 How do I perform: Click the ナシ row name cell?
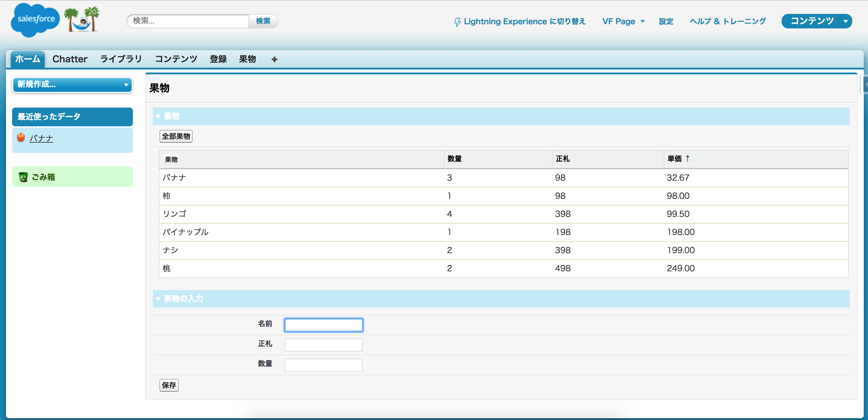(170, 250)
